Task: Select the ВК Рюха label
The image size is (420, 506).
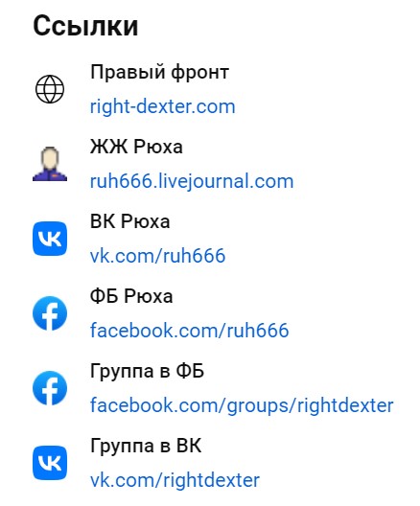Action: coord(129,221)
